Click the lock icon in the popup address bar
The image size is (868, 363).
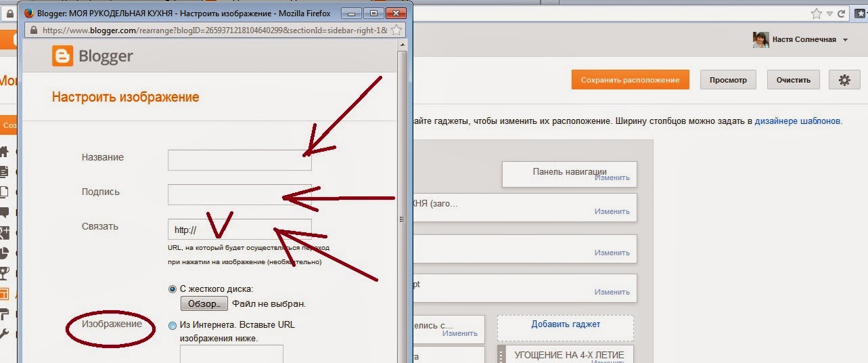point(33,30)
